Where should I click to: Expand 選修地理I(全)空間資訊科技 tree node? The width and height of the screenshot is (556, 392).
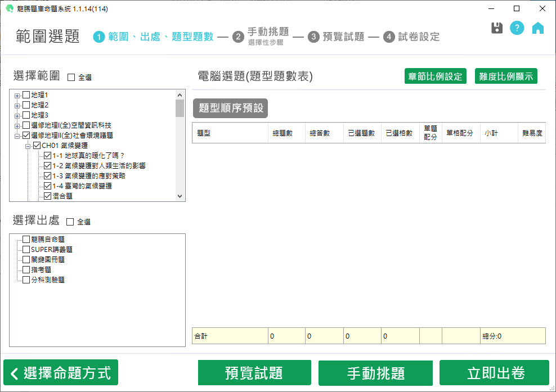(17, 125)
